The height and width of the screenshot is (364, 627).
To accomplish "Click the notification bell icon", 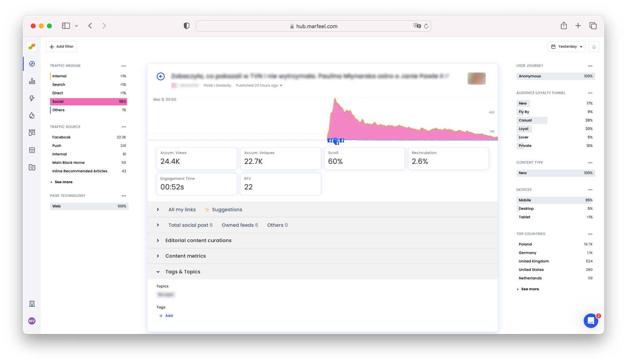I will click(594, 47).
